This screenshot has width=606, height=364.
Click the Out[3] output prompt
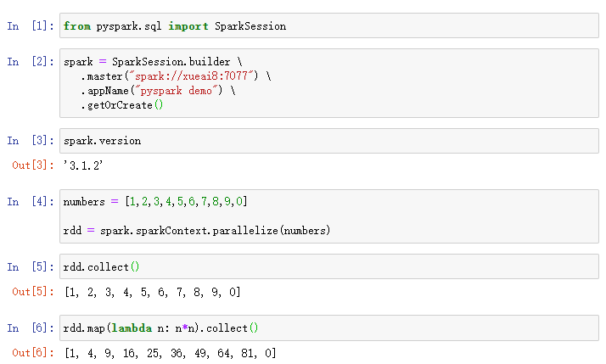(32, 165)
